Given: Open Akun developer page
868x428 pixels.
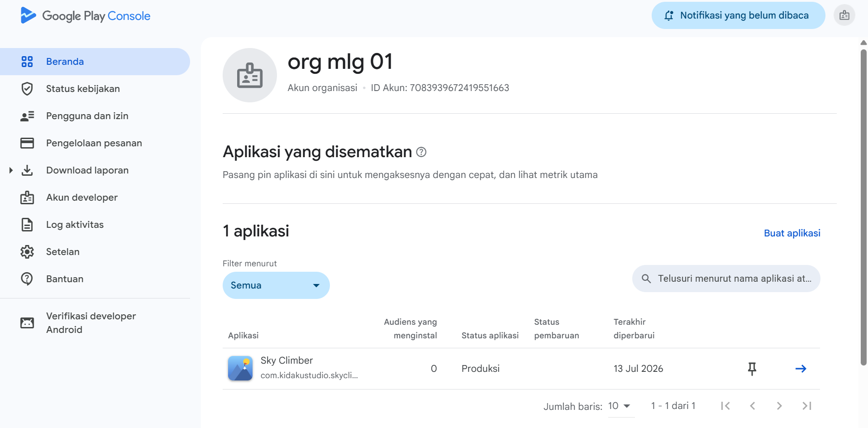Looking at the screenshot, I should (95, 197).
